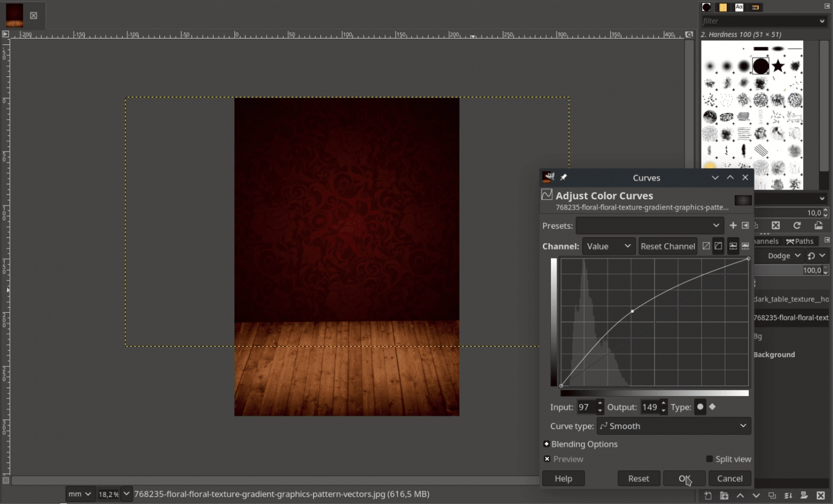833x504 pixels.
Task: Delete the selected layer
Action: point(820,496)
